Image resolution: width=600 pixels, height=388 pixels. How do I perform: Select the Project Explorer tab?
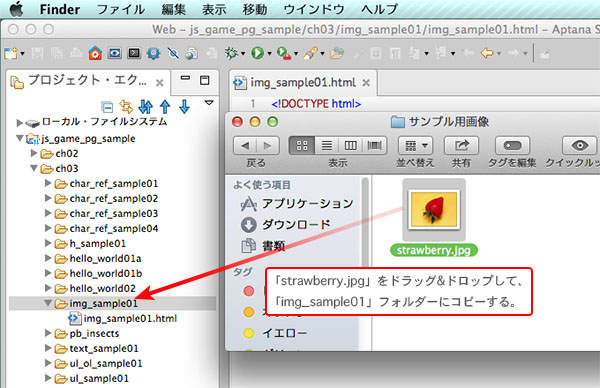click(x=87, y=80)
